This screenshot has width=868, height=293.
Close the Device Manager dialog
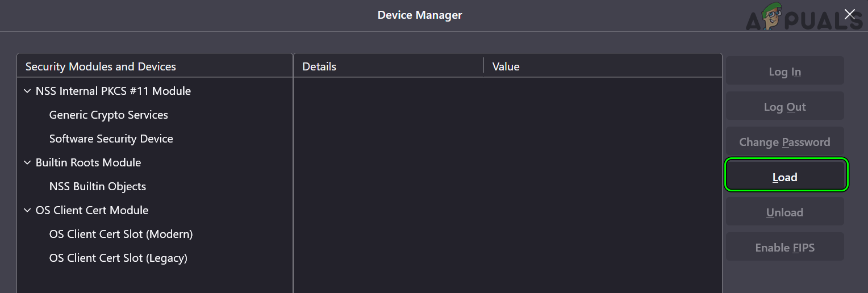click(x=849, y=14)
